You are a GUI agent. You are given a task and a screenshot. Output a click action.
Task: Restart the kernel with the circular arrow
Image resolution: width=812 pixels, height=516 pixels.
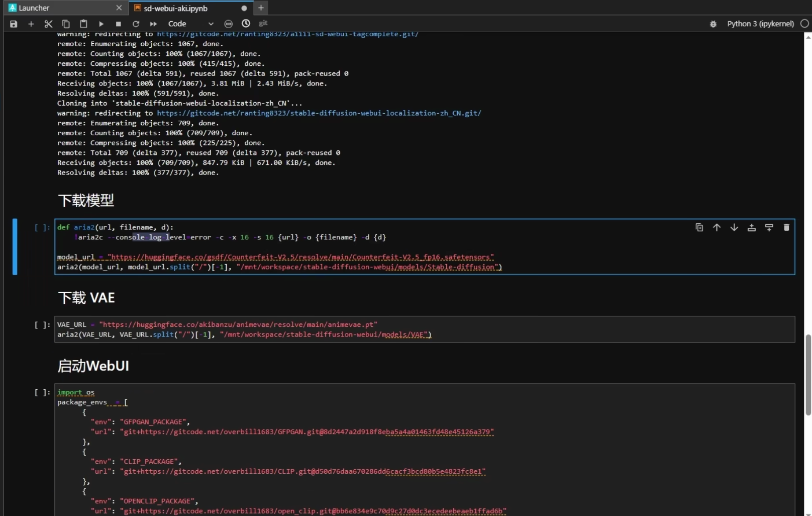coord(136,24)
